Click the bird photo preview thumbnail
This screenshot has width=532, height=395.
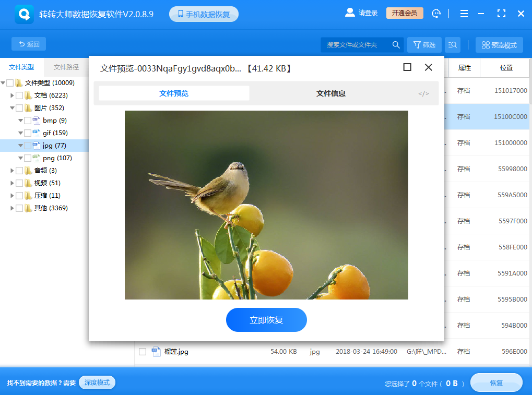click(266, 205)
